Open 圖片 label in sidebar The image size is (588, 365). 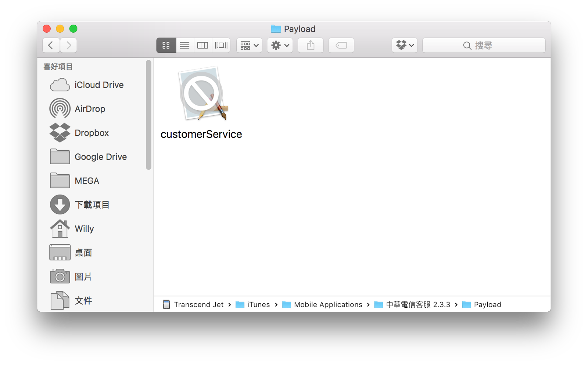[x=83, y=277]
